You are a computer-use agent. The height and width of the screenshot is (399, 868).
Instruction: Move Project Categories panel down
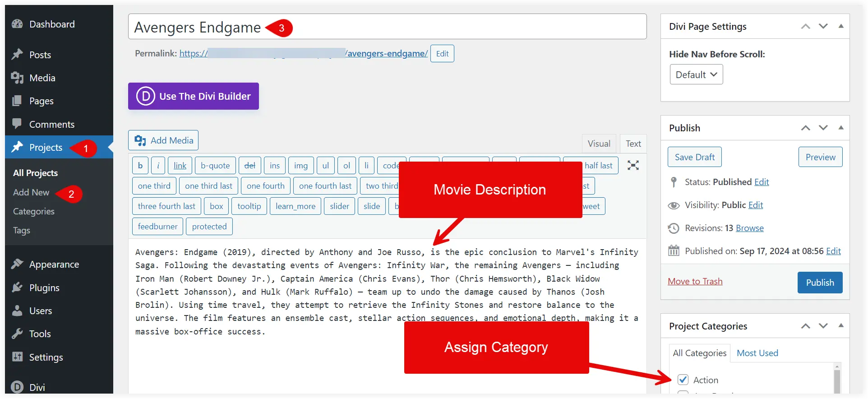coord(823,326)
